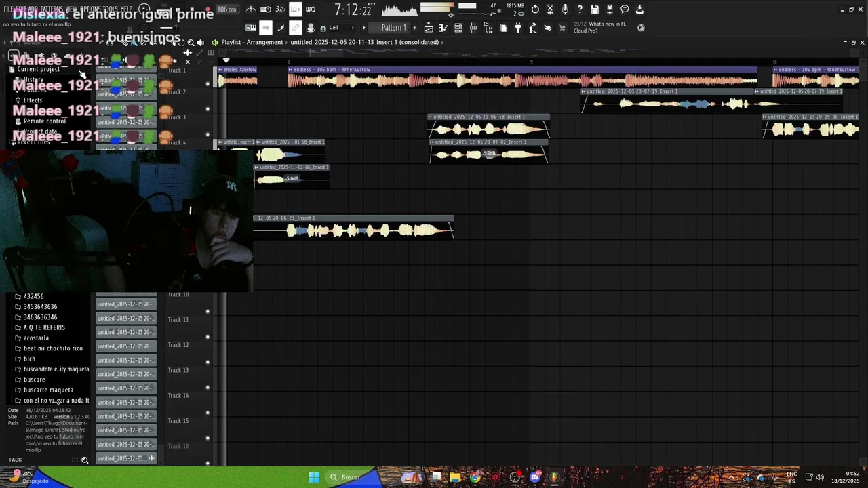The height and width of the screenshot is (488, 868).
Task: Toggle the metronome icon
Action: coord(251,9)
